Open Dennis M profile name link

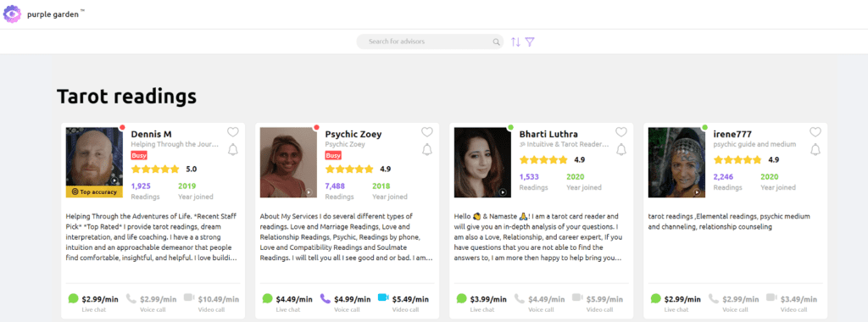pos(151,134)
